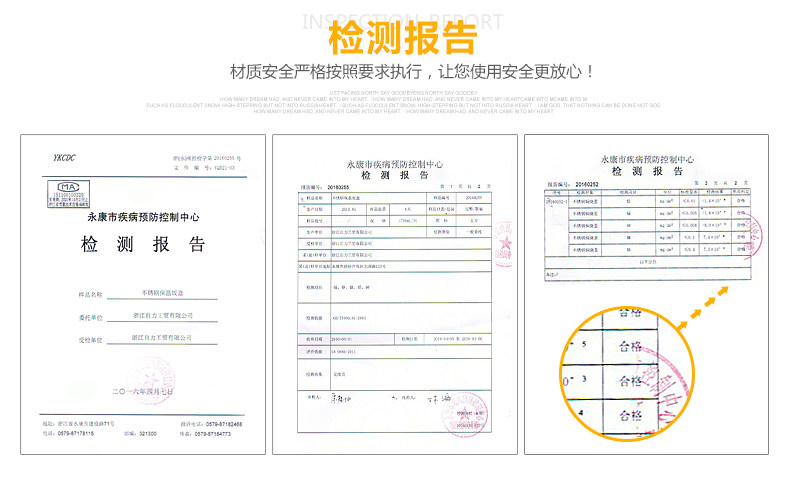Click the 委托单位 label on cover page

90,318
